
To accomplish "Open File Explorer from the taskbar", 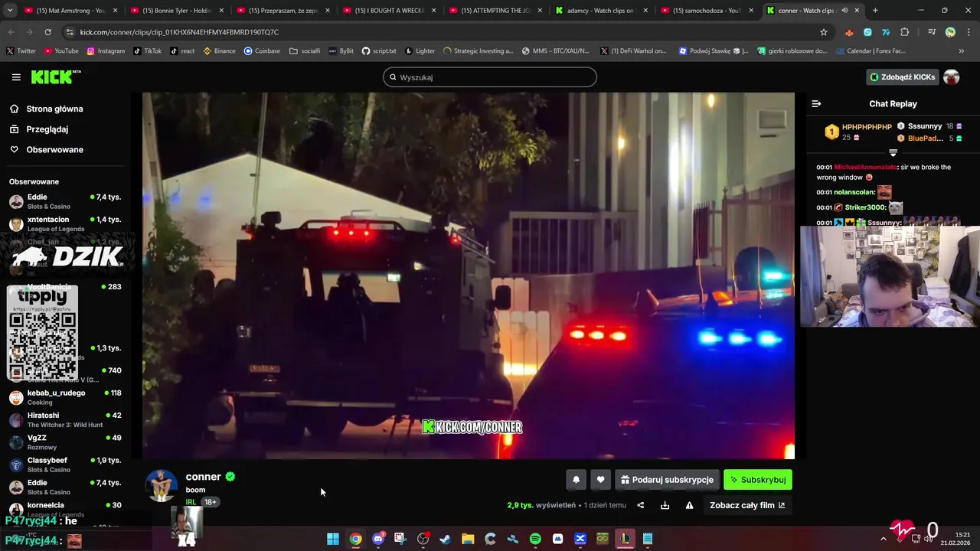I will pyautogui.click(x=468, y=539).
